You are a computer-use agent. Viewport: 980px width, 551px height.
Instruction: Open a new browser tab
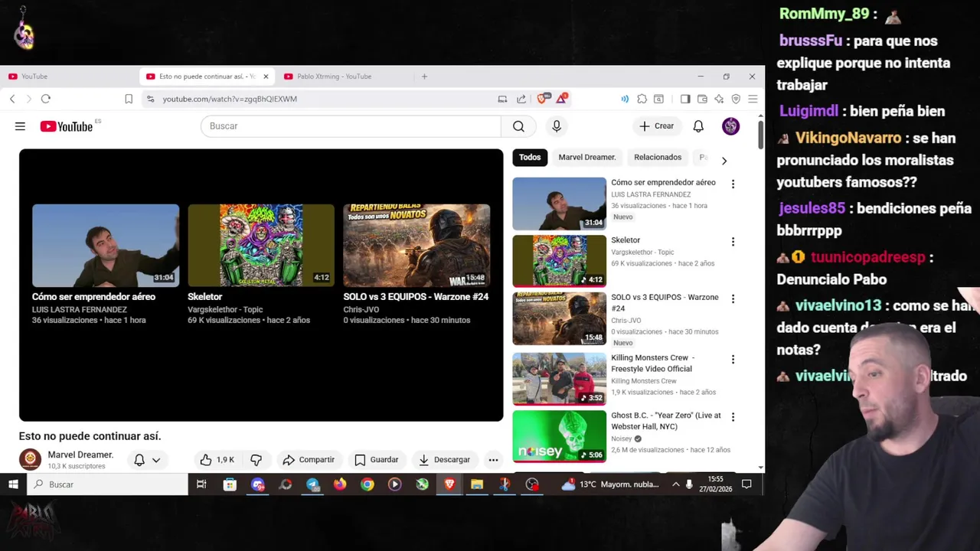pyautogui.click(x=424, y=77)
